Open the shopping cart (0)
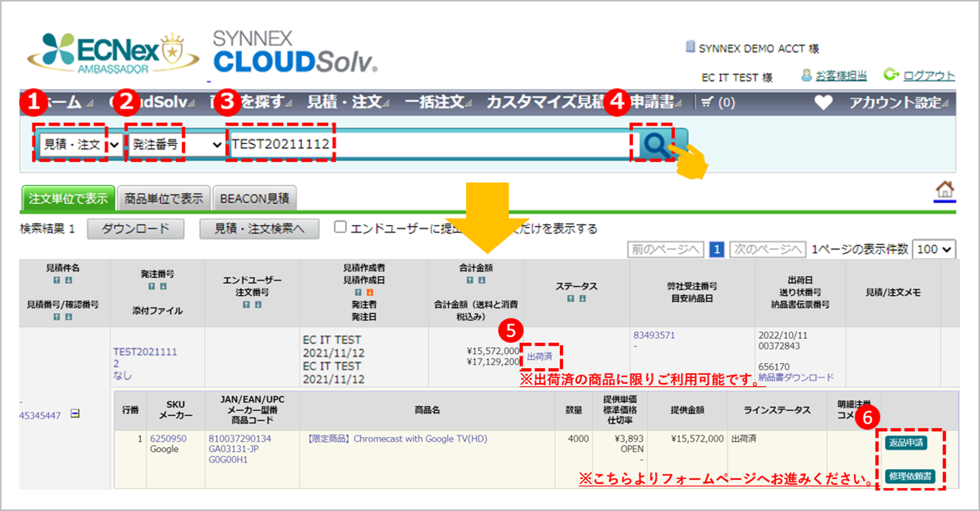 pos(718,102)
